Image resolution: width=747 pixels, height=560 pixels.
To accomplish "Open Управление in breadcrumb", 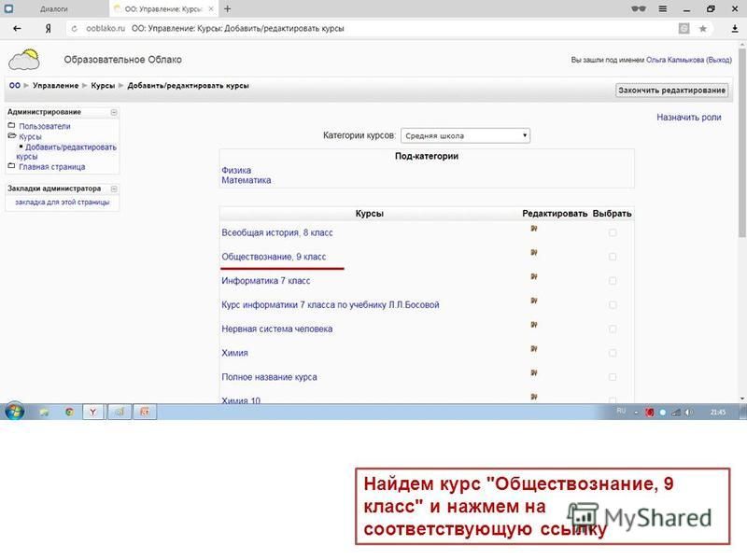I will click(56, 86).
